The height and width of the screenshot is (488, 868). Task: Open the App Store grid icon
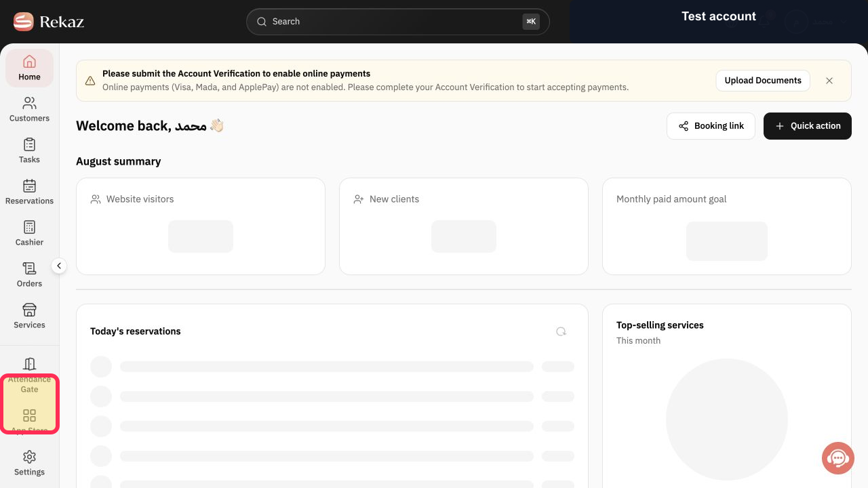click(x=29, y=415)
